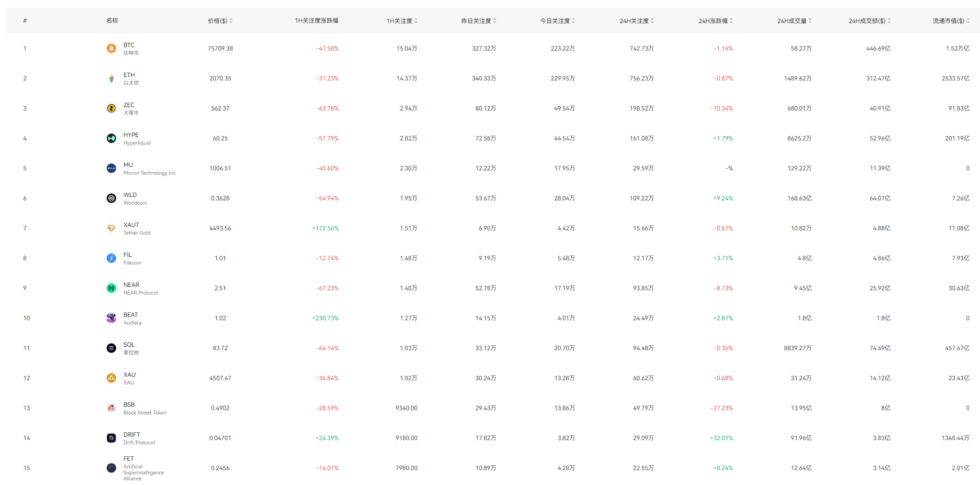Click the NEAR Protocol icon
980x485 pixels.
click(x=111, y=288)
